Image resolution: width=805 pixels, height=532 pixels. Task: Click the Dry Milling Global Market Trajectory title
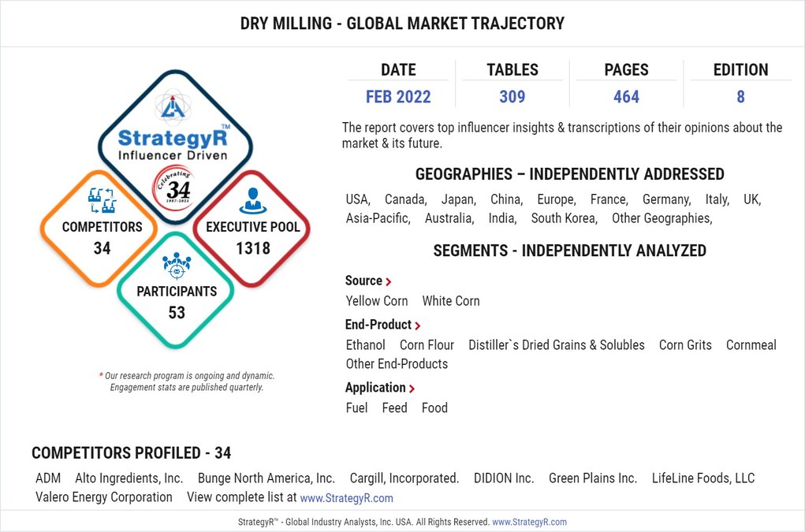[x=402, y=23]
